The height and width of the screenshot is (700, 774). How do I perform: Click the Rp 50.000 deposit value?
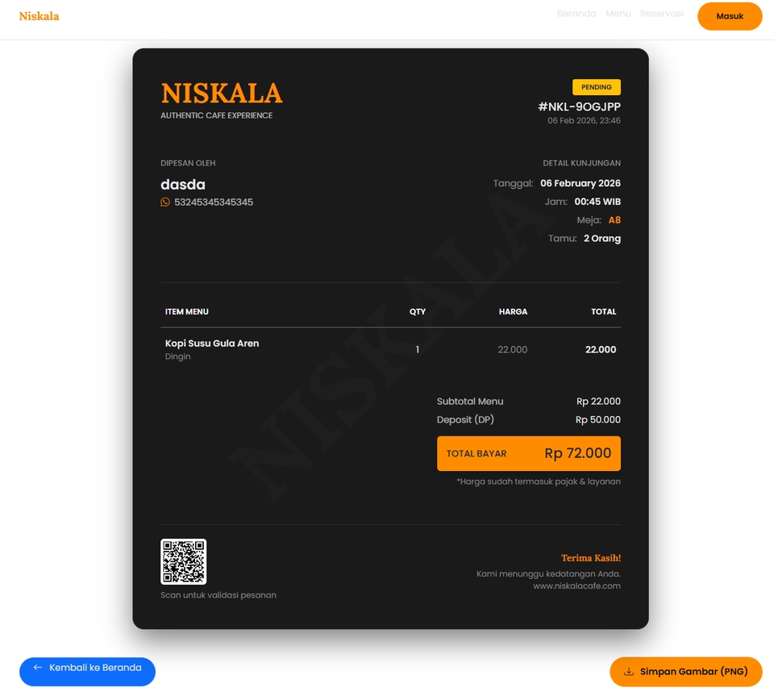[597, 419]
